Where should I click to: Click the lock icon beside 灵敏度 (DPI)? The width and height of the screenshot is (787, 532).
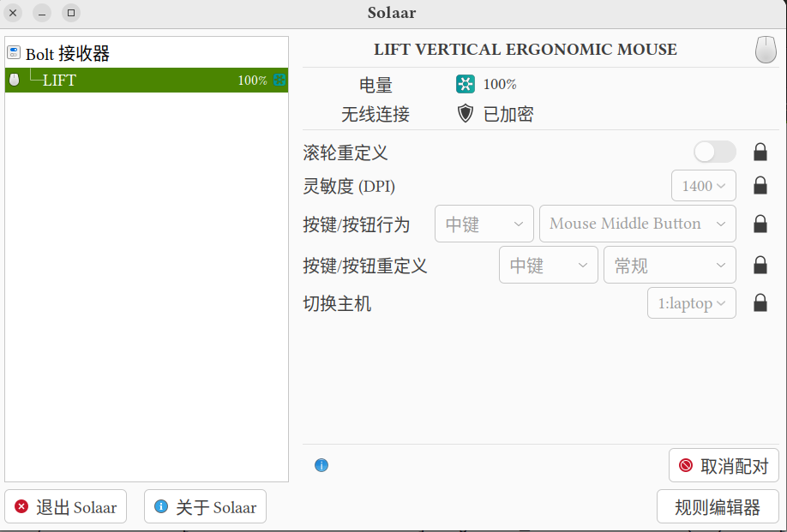pyautogui.click(x=760, y=185)
